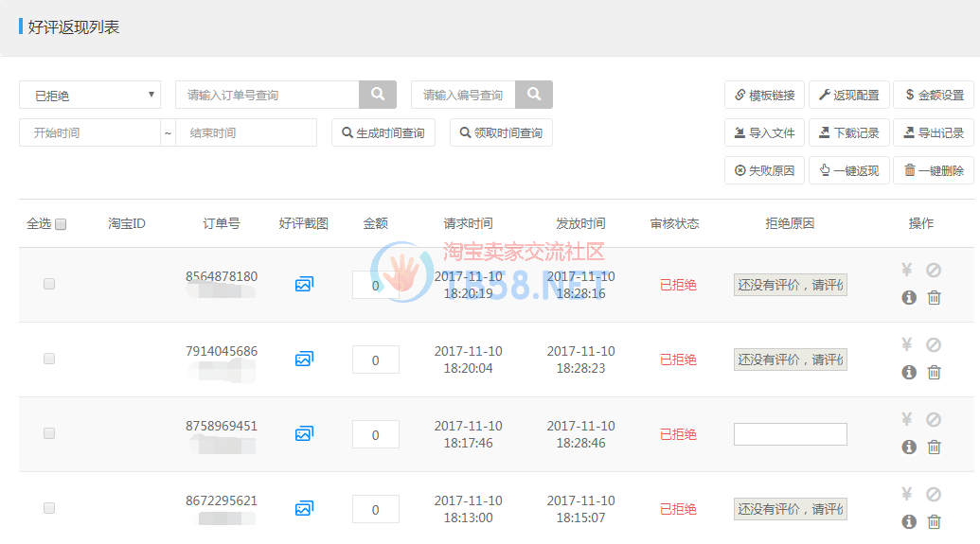Open the 结束时间 date picker

pos(246,132)
